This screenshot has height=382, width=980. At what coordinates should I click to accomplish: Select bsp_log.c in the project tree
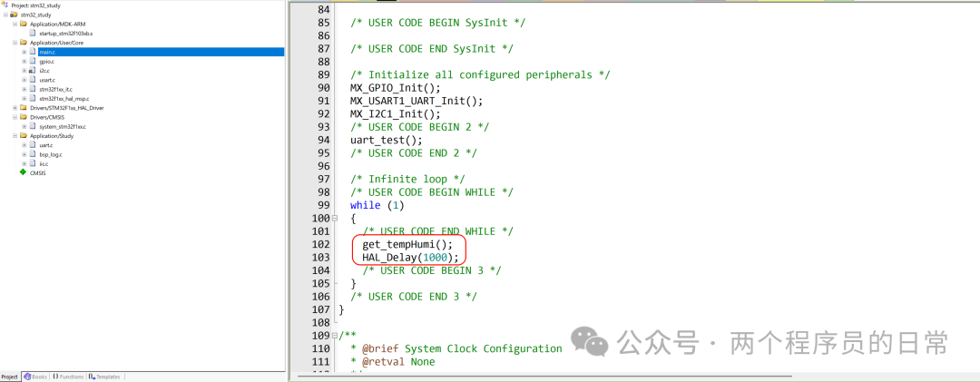click(50, 154)
